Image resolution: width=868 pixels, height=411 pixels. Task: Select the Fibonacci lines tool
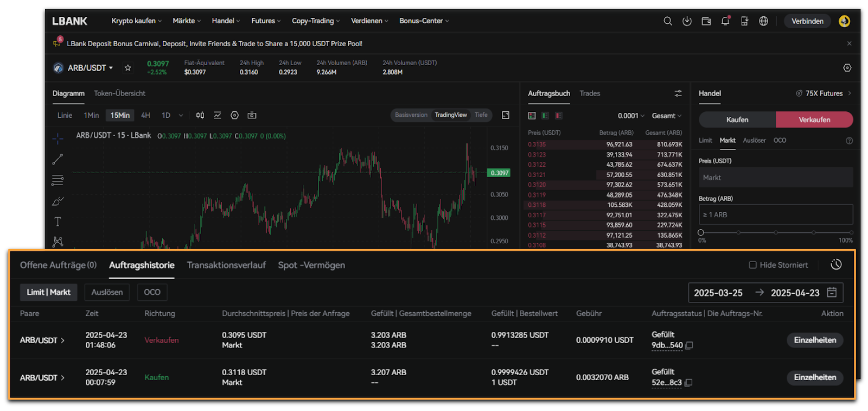[x=58, y=180]
